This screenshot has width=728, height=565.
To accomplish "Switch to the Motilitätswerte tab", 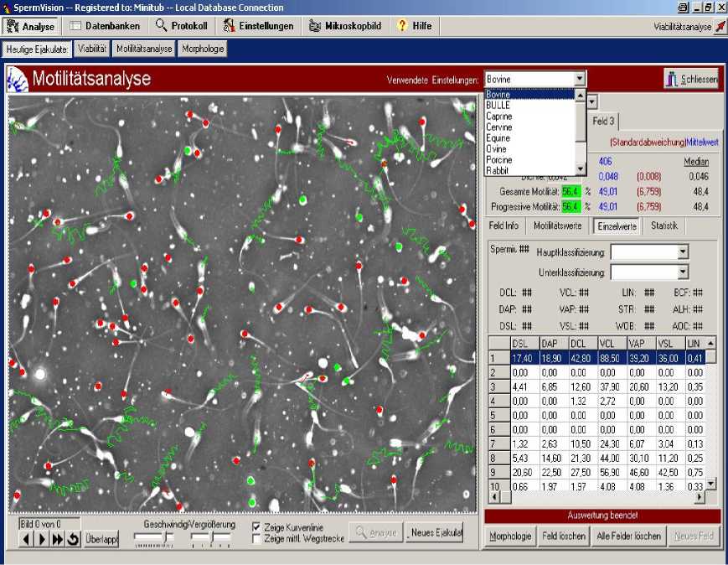I will click(558, 225).
